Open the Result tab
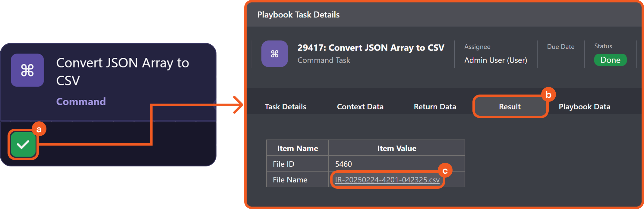 (510, 107)
